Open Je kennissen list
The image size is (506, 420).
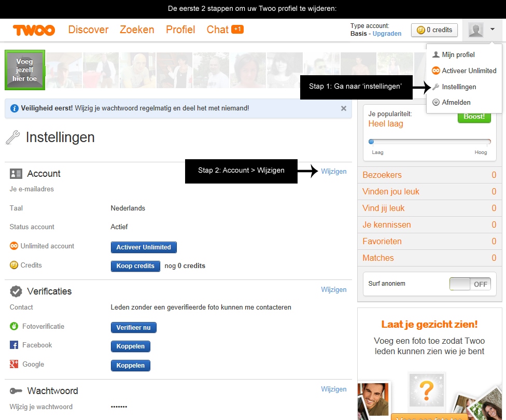429,225
